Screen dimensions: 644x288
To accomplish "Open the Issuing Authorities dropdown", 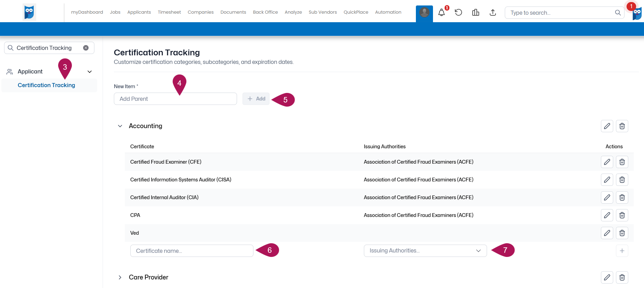I will tap(425, 251).
